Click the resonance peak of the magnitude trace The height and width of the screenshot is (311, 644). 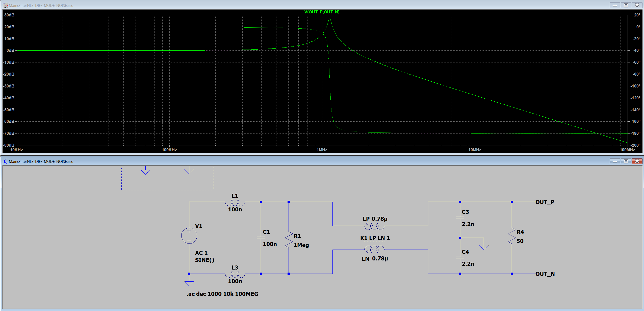tap(329, 18)
